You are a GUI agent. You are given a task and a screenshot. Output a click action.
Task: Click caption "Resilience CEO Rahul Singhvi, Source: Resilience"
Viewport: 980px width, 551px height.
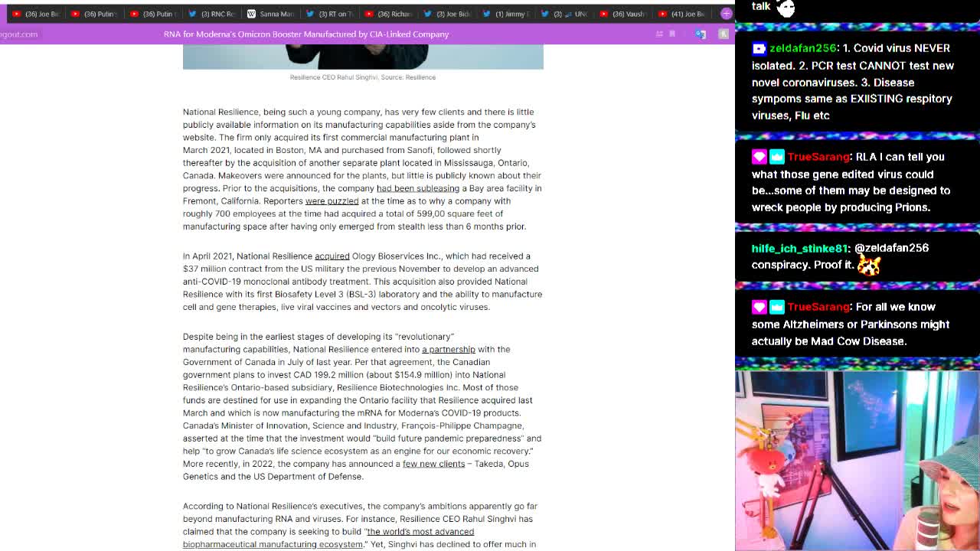click(x=363, y=77)
